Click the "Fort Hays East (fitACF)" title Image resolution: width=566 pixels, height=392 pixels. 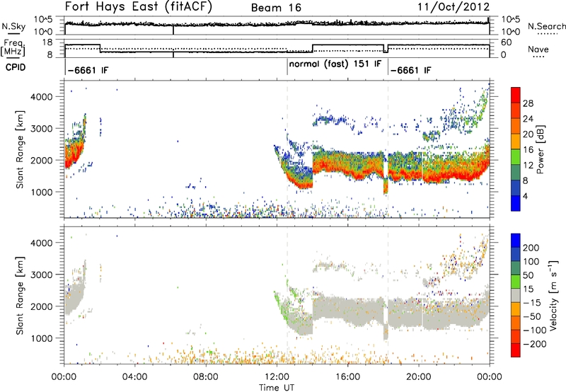pos(138,6)
